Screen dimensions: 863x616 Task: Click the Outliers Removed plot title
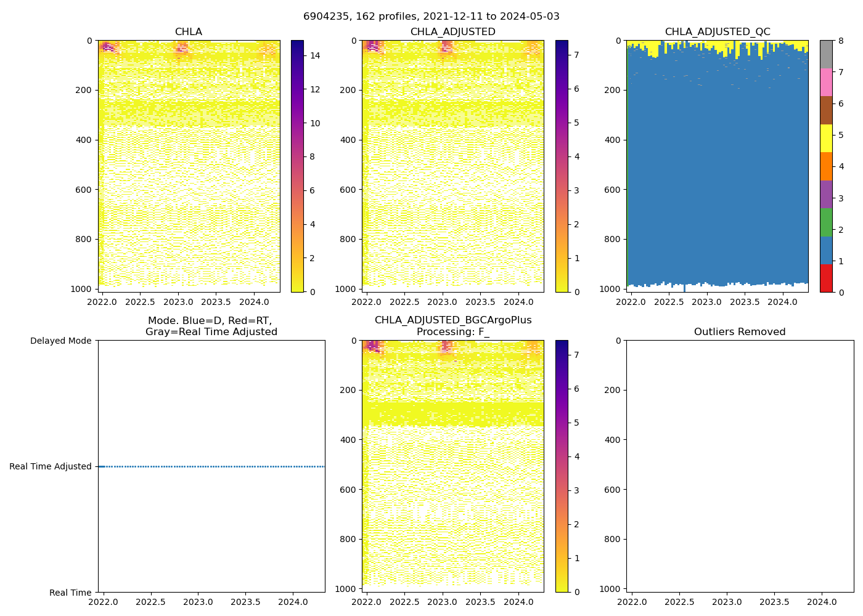point(740,332)
